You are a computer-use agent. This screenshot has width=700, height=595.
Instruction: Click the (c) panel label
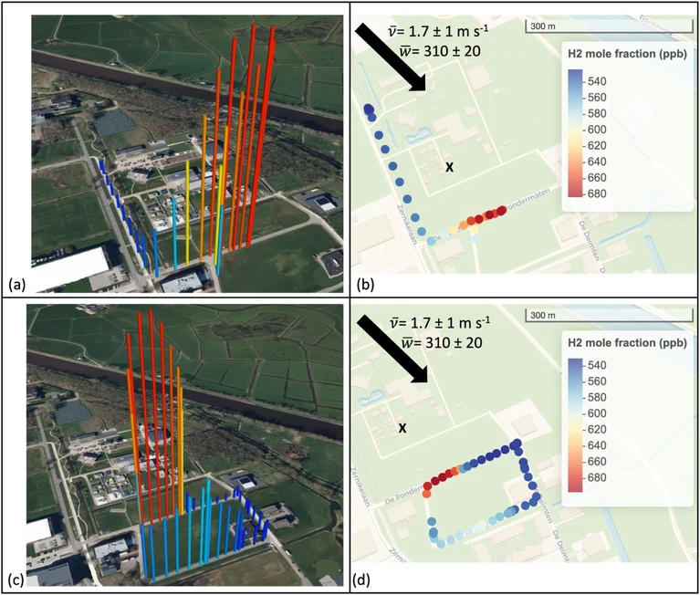pyautogui.click(x=17, y=579)
